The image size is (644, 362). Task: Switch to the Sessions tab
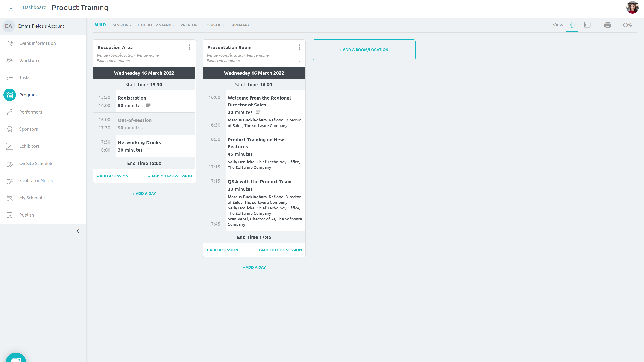122,25
